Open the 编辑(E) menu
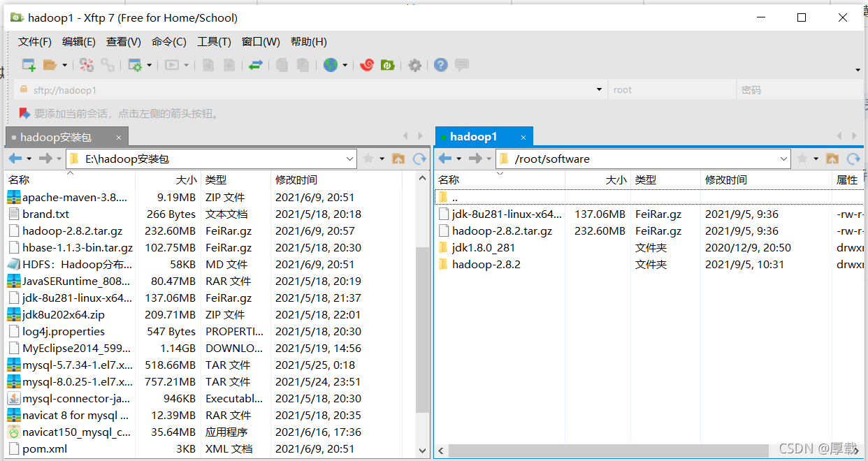Screen dimensions: 868x461 point(79,42)
